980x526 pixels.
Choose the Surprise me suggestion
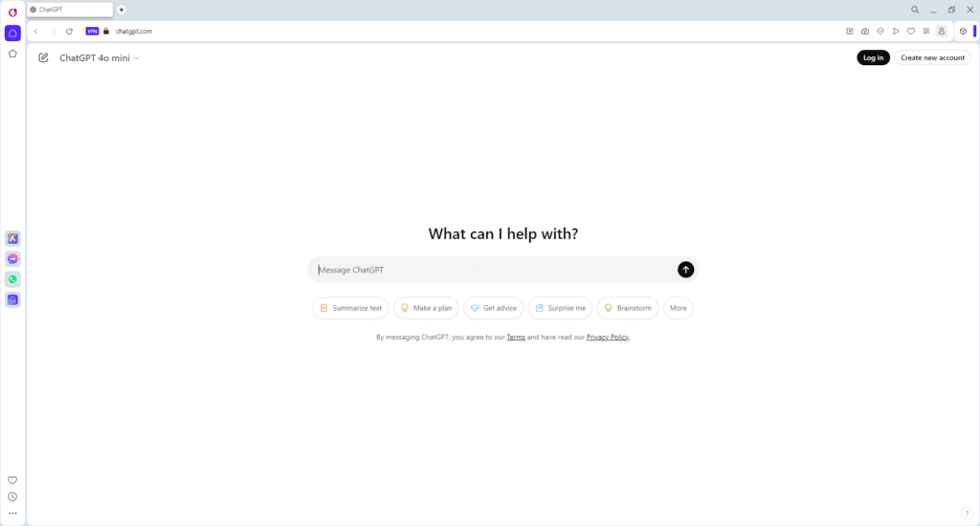(561, 308)
